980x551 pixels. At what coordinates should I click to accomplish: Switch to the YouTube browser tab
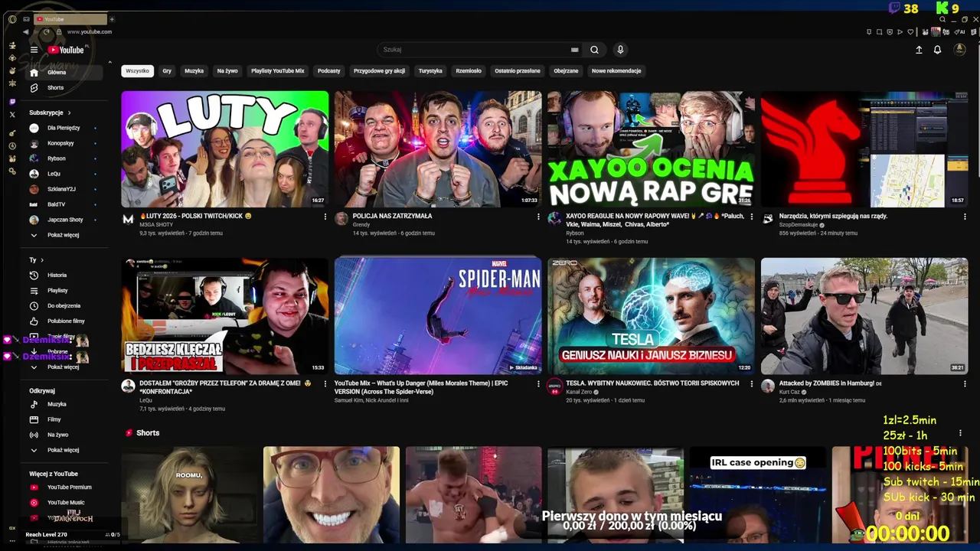coord(70,19)
